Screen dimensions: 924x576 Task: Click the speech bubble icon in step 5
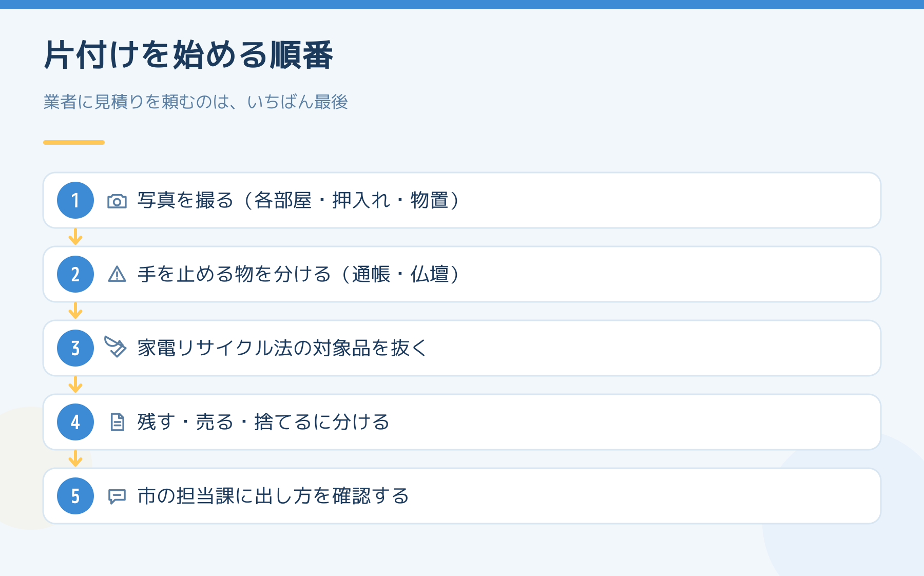pos(117,496)
